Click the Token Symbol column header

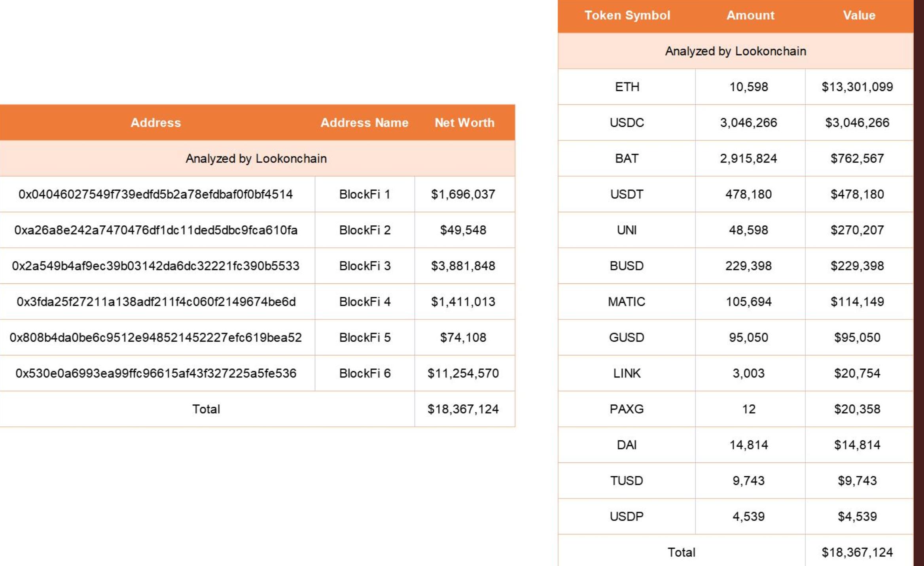(x=627, y=15)
